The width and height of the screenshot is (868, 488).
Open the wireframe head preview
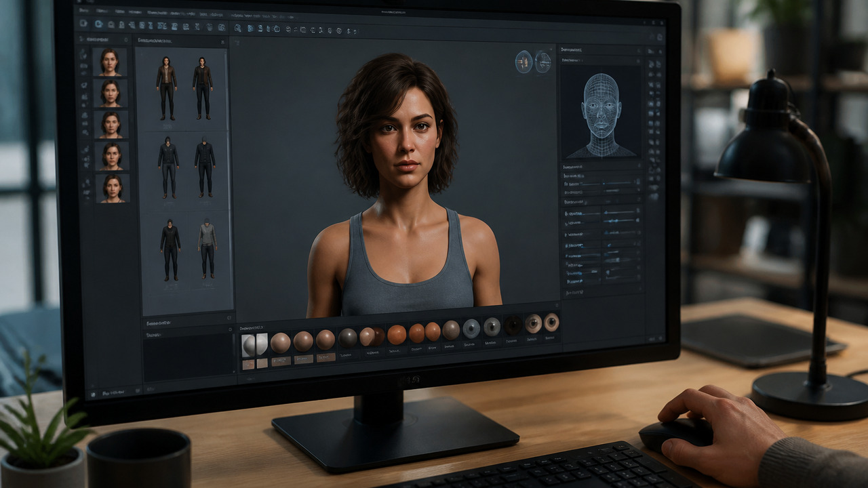coord(601,112)
